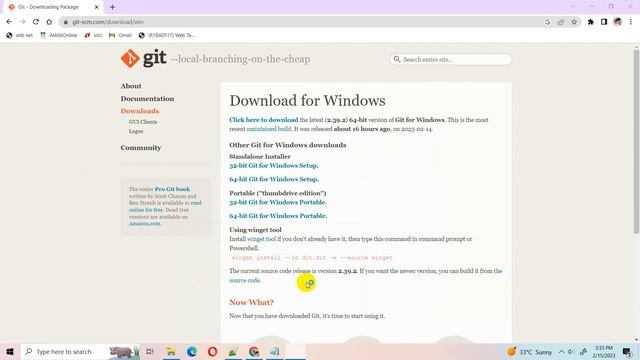Click the 'Click here to download' link
The height and width of the screenshot is (360, 640).
click(x=264, y=120)
